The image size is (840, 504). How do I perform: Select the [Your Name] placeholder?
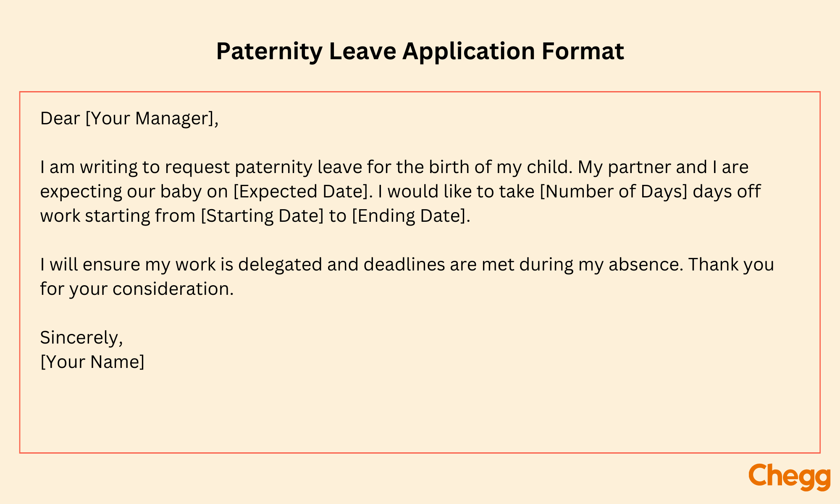(x=92, y=362)
